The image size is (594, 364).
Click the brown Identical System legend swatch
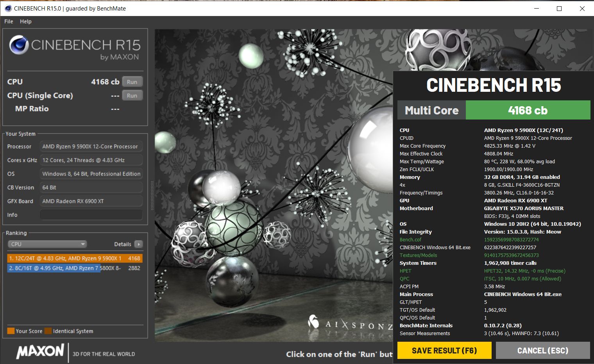[48, 331]
